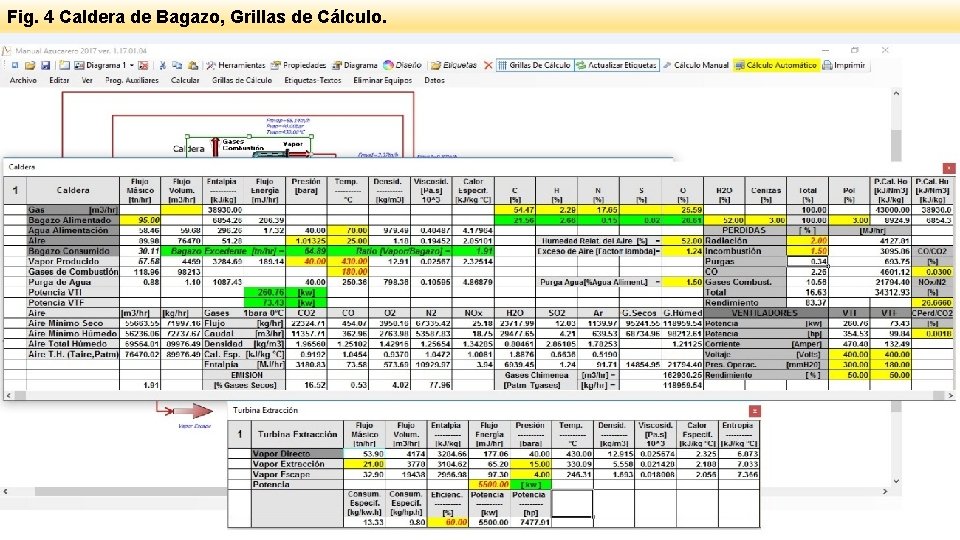Image resolution: width=960 pixels, height=540 pixels.
Task: Select yellow Bagazo Alimentado flow cell 95.00
Action: 140,220
